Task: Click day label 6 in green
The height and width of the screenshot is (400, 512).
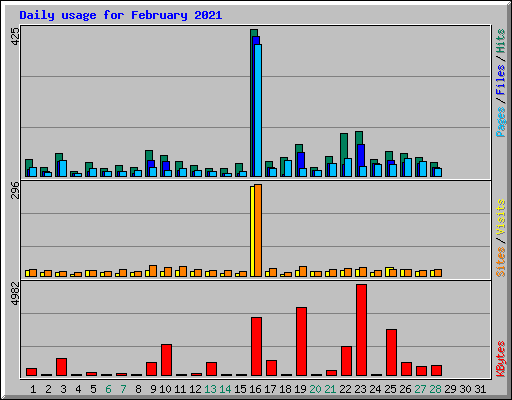Action: [108, 389]
